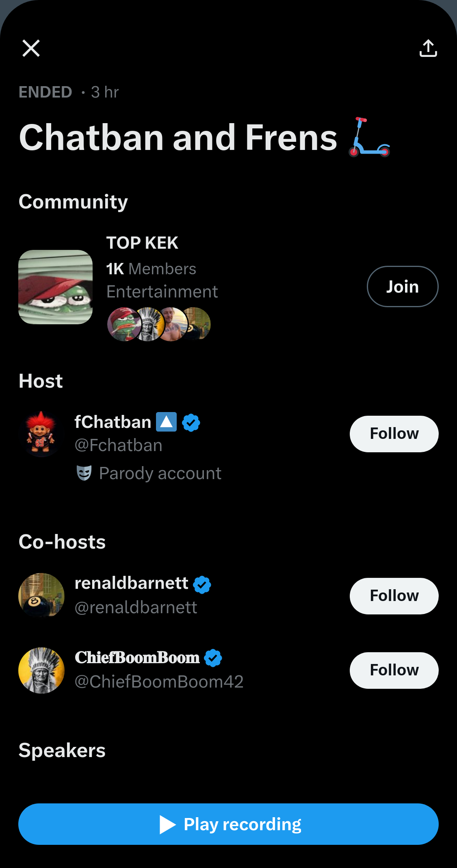Close the Space details panel

pyautogui.click(x=31, y=48)
